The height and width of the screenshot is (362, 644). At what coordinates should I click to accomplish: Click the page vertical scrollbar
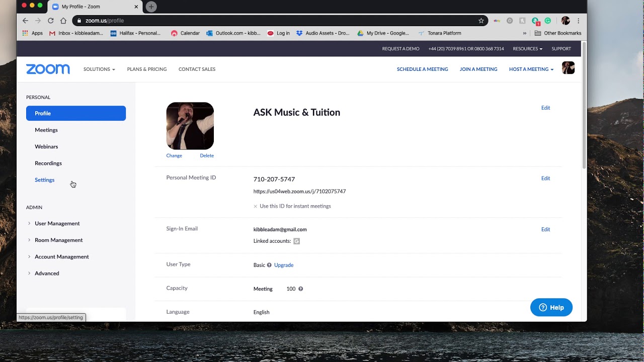(x=584, y=106)
